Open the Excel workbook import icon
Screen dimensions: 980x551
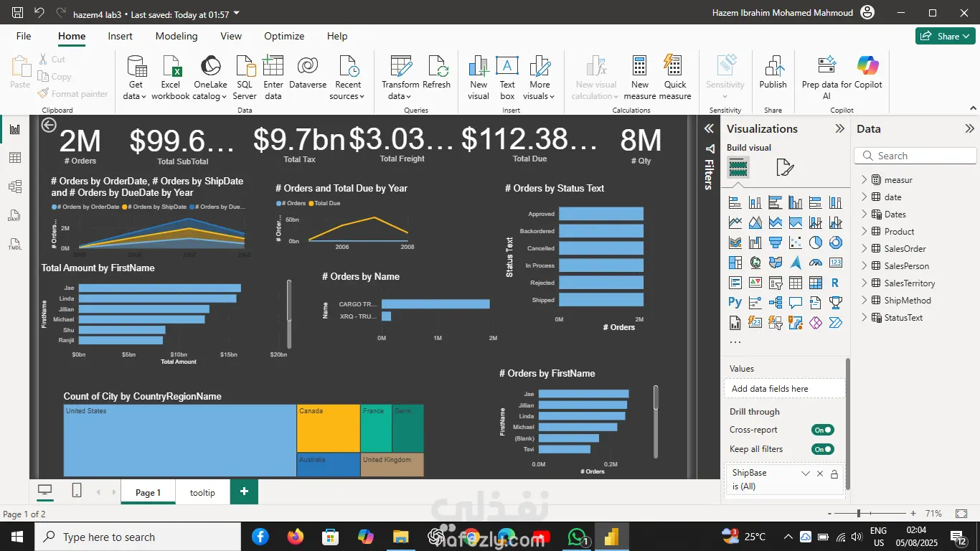pyautogui.click(x=171, y=67)
